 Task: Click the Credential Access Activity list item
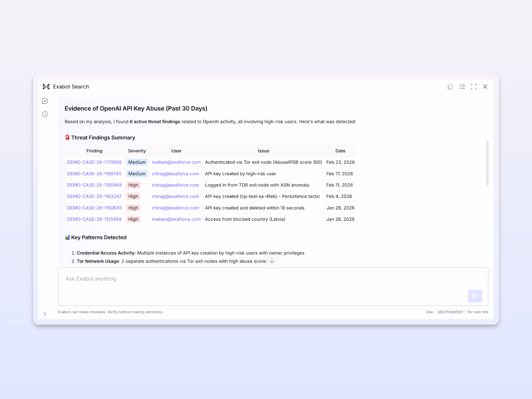coord(191,253)
